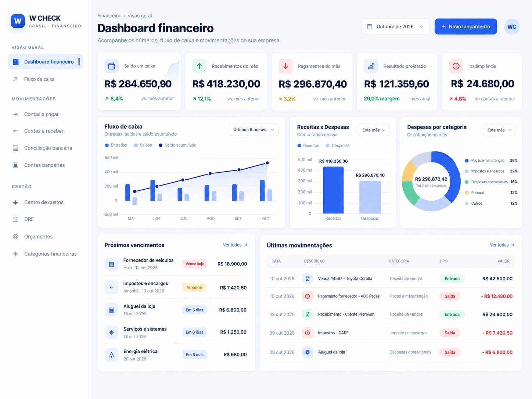Screen dimensions: 532x399
Task: Open the Despesas por categoria period dropdown
Action: tap(499, 130)
